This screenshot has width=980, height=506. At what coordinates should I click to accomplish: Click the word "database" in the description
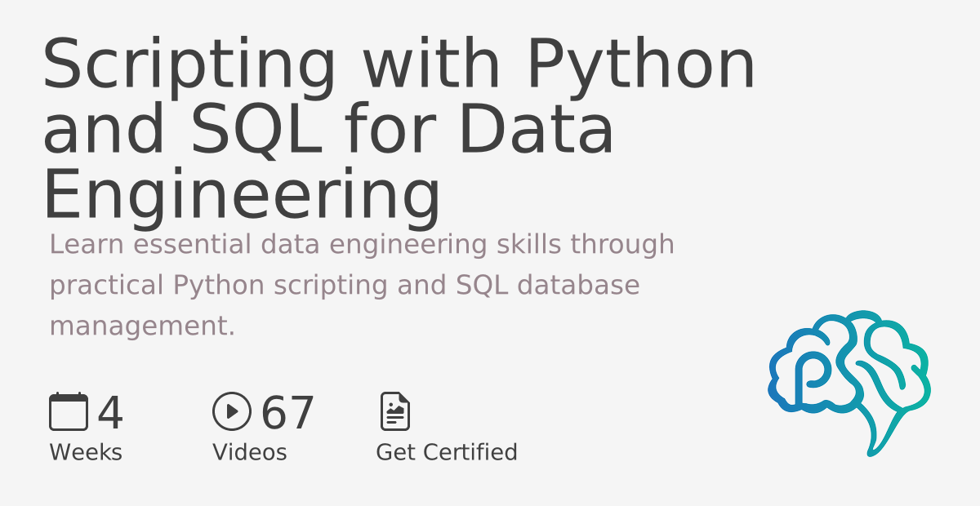click(x=578, y=285)
